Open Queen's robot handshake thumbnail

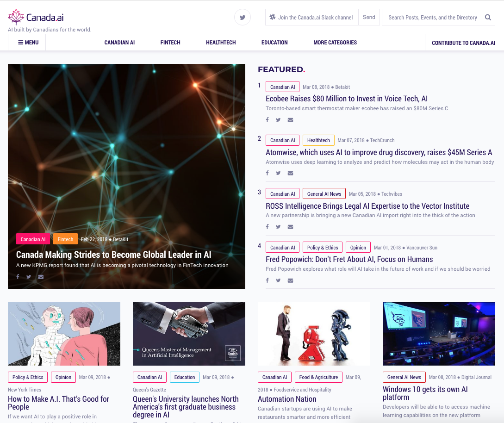click(189, 334)
